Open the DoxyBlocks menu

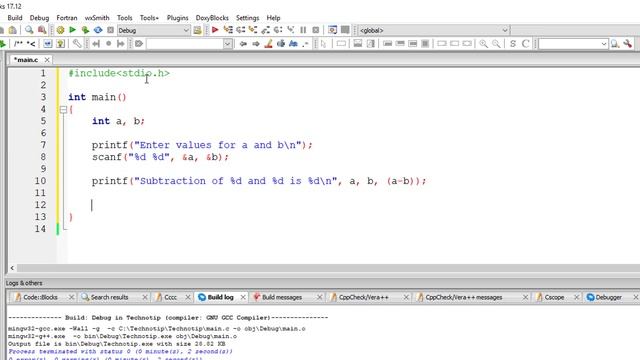[212, 18]
